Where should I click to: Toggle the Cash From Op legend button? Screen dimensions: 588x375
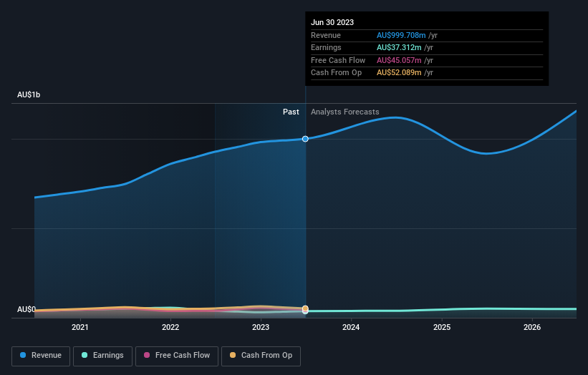pos(261,356)
